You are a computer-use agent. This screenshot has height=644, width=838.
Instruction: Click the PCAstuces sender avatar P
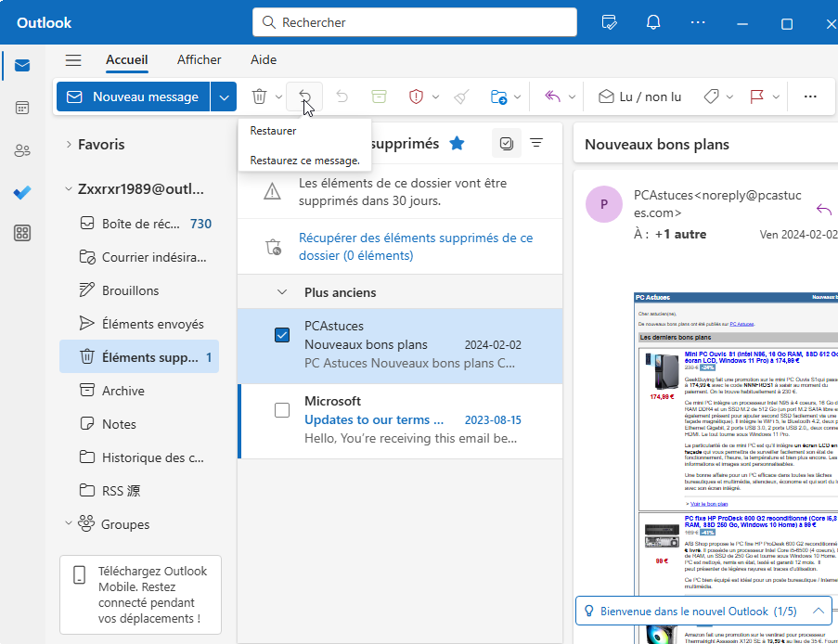(604, 204)
